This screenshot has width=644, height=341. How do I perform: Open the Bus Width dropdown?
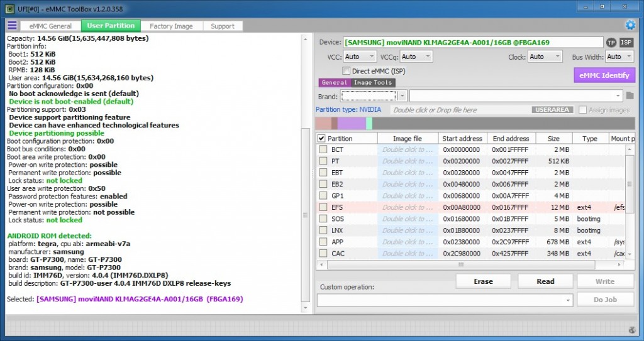619,57
